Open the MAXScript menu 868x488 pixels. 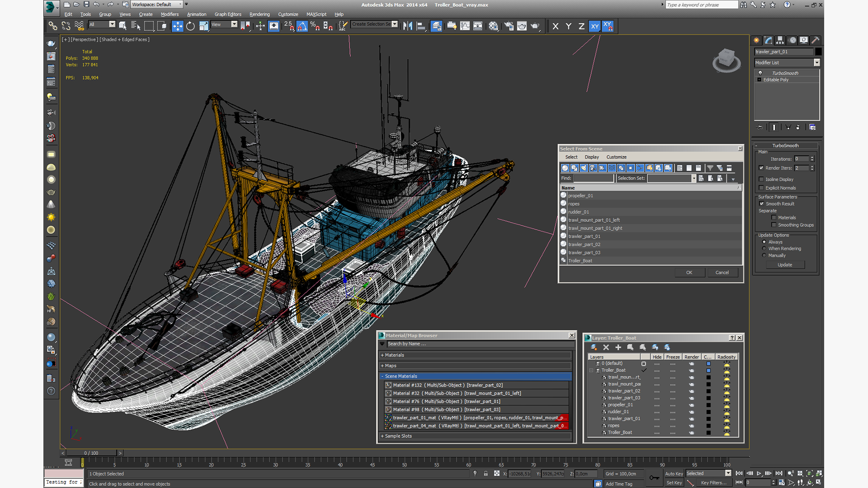(316, 14)
